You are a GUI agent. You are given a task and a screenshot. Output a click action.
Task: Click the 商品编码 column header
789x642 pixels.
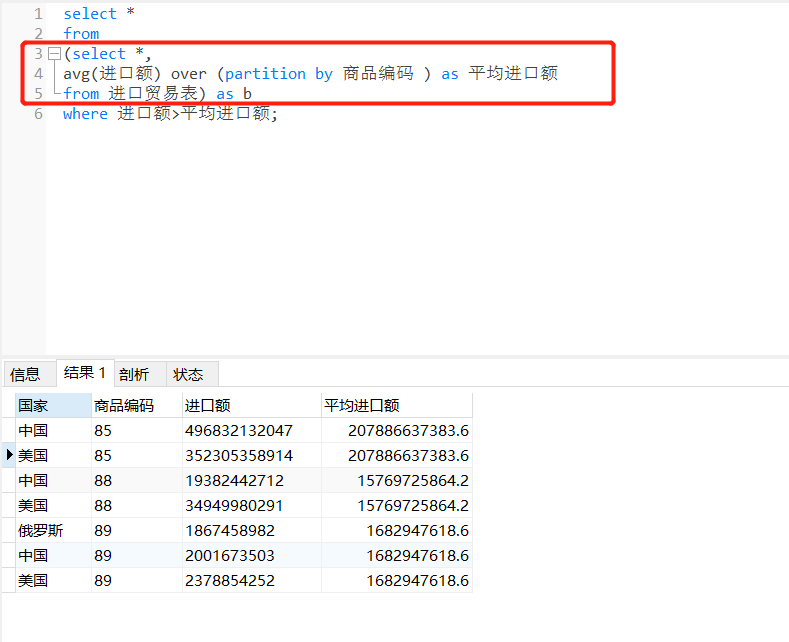point(136,406)
